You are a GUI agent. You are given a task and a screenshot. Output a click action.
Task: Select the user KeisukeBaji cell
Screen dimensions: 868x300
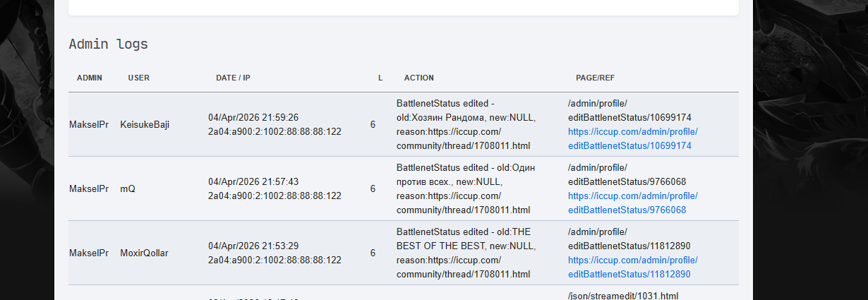click(145, 124)
